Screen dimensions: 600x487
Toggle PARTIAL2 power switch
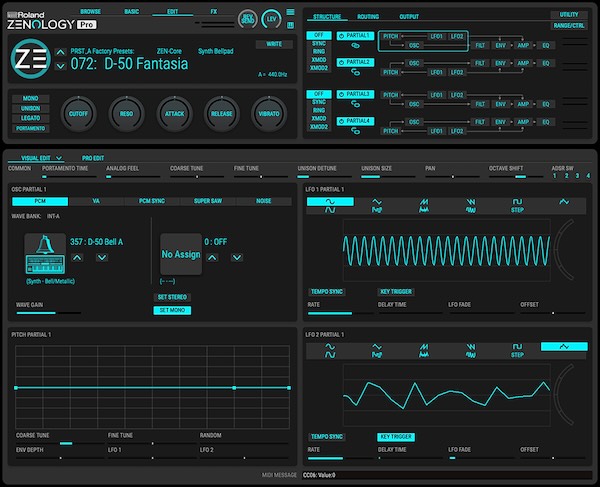coord(341,62)
